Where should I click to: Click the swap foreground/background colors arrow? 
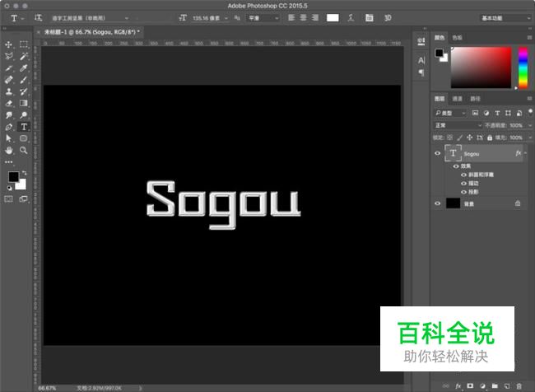click(24, 173)
